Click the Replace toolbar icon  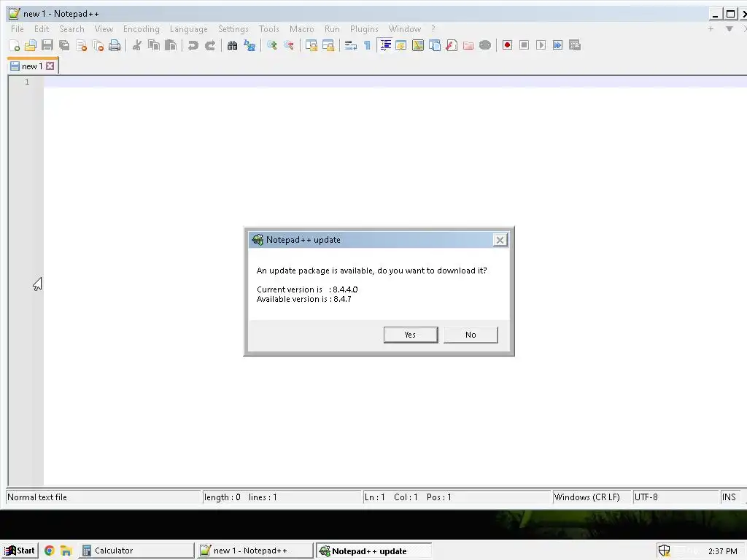tap(249, 45)
